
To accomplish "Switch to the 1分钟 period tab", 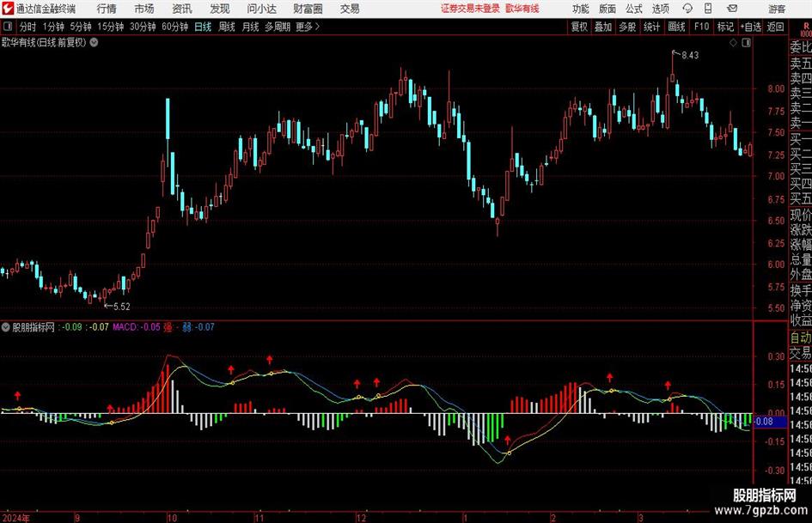I will coord(52,27).
